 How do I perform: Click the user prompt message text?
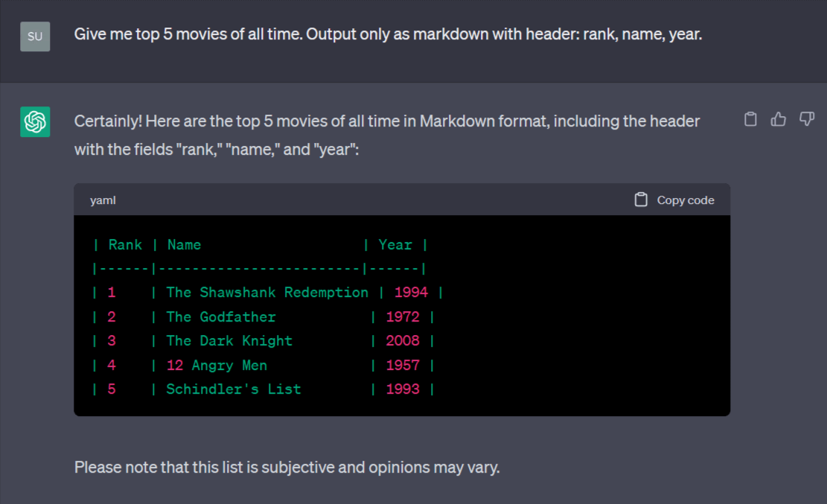(x=388, y=34)
